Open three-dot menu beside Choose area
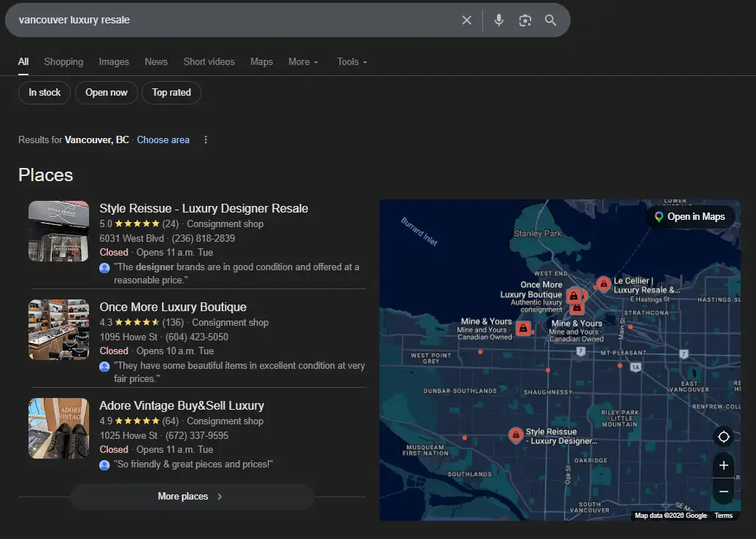This screenshot has width=756, height=539. coord(206,140)
